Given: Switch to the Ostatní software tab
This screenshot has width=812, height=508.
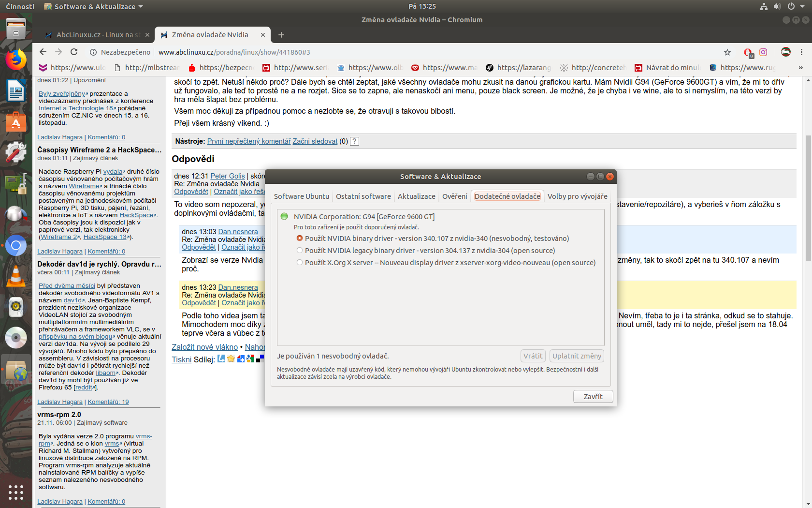Looking at the screenshot, I should [363, 196].
